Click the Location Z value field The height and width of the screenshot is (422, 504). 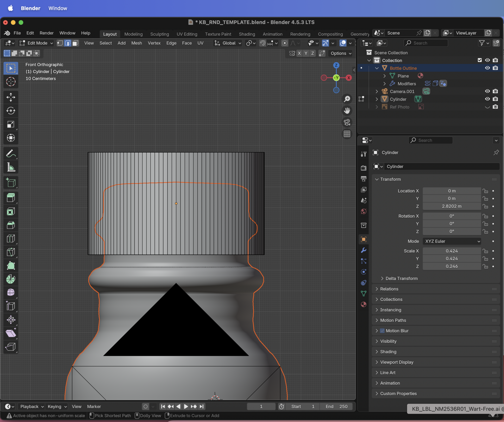coord(452,206)
